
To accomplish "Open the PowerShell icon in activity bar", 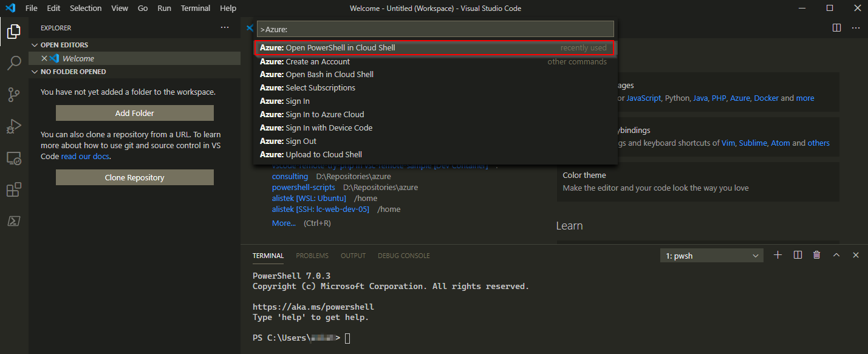I will click(x=14, y=222).
